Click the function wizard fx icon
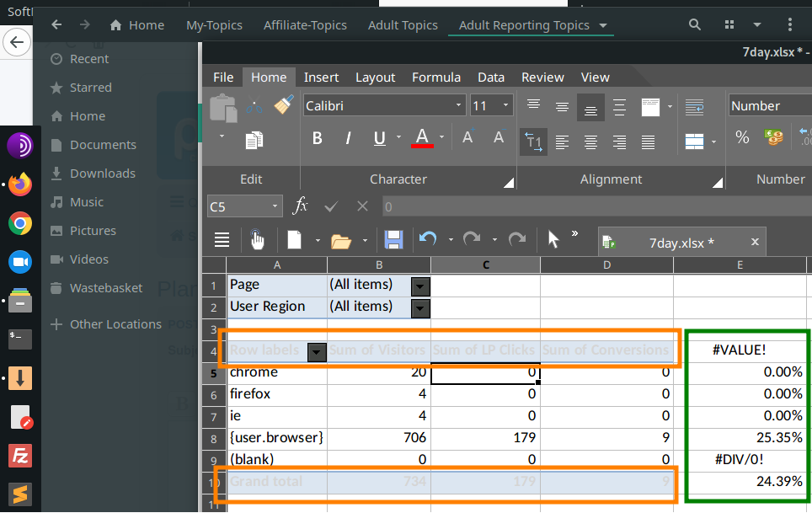This screenshot has width=812, height=513. (300, 206)
